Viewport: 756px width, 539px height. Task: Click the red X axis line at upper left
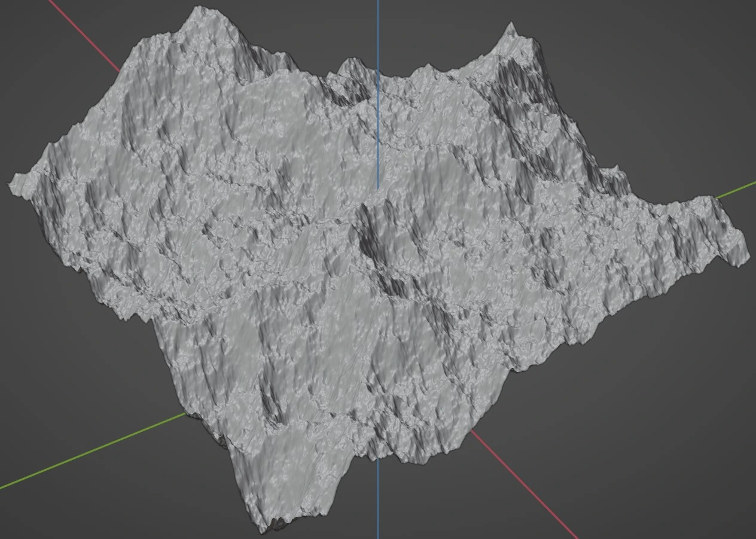[x=84, y=35]
